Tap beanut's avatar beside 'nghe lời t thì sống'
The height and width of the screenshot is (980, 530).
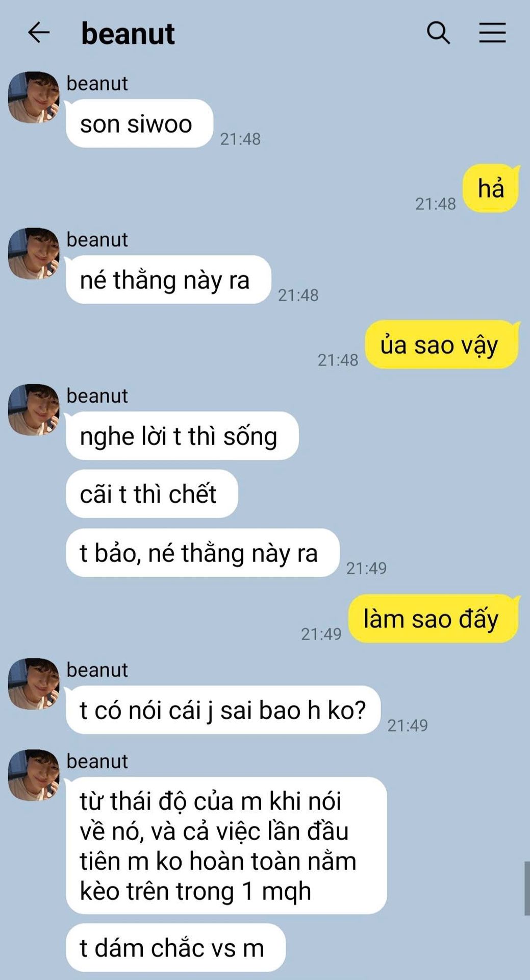33,409
